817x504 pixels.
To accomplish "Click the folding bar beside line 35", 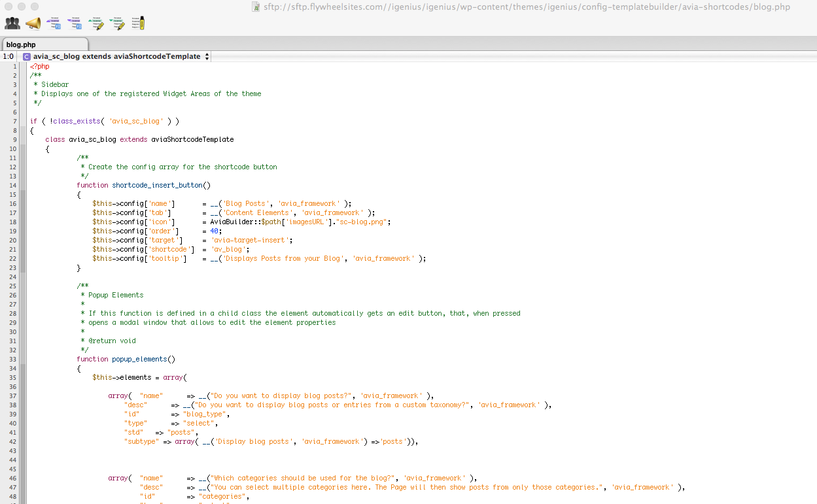I will [x=23, y=377].
